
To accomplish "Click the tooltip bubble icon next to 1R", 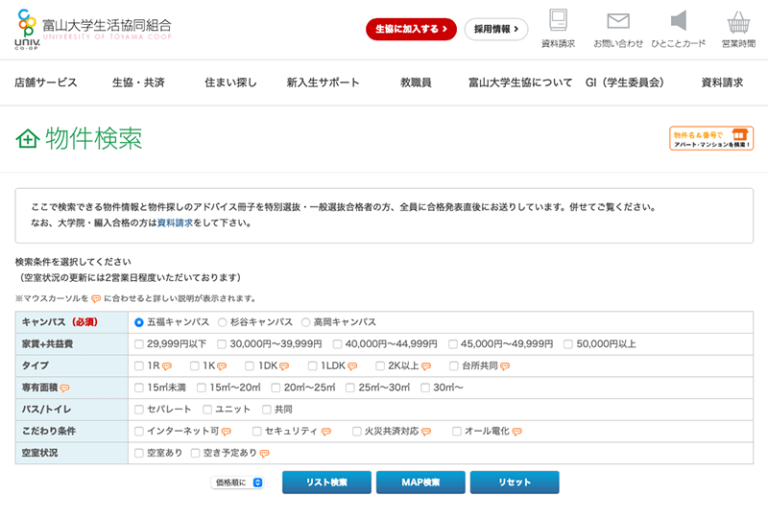I will 167,366.
